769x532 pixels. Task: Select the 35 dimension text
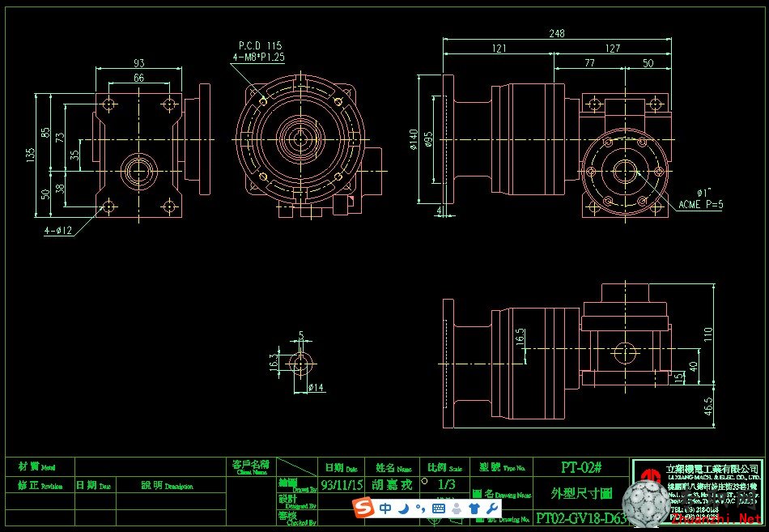pos(74,155)
